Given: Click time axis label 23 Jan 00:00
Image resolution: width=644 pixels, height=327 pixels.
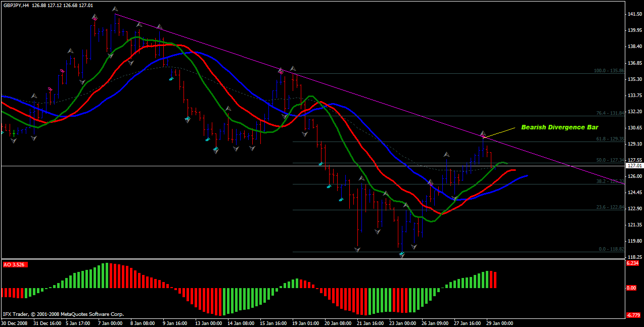Looking at the screenshot, I should (403, 322).
